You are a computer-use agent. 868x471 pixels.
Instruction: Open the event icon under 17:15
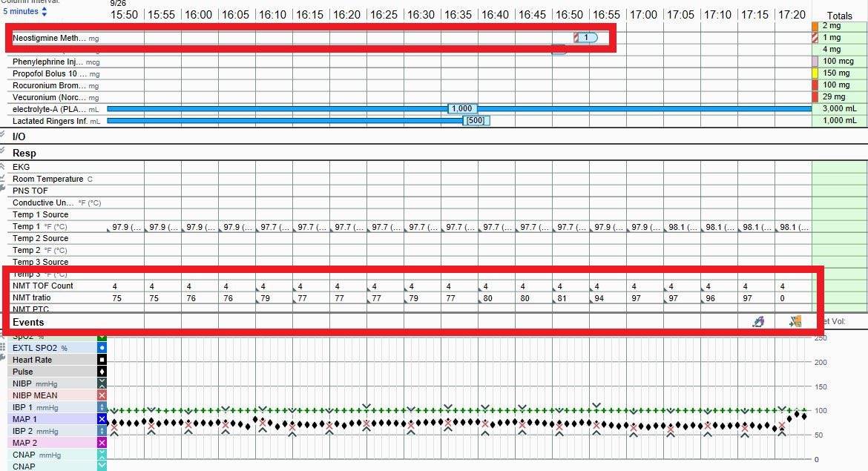(x=758, y=322)
